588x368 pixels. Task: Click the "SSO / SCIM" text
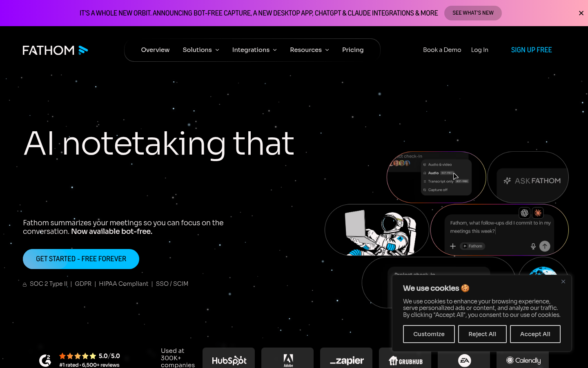172,284
